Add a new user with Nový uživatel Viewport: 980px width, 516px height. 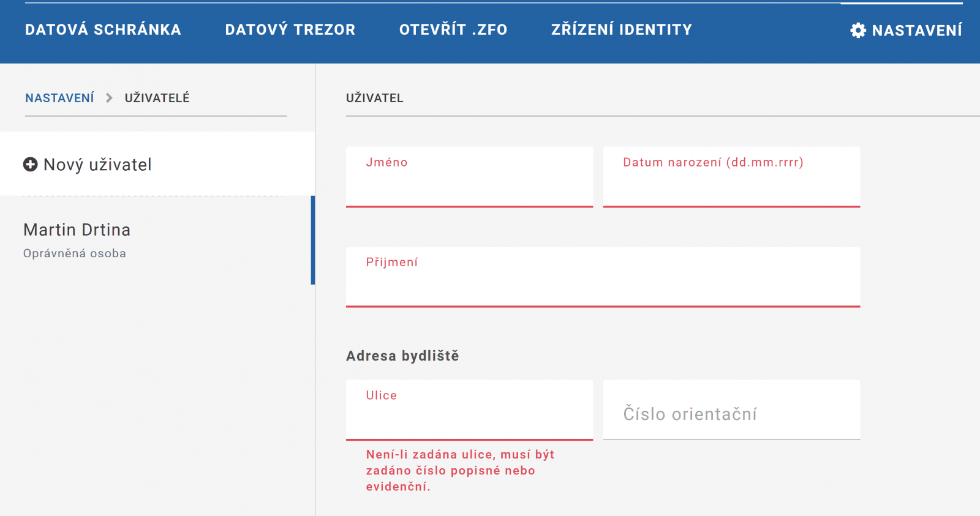[x=97, y=165]
